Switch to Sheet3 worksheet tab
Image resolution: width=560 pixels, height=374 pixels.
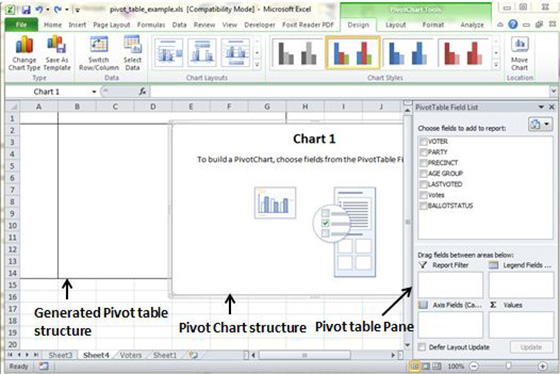pyautogui.click(x=60, y=355)
